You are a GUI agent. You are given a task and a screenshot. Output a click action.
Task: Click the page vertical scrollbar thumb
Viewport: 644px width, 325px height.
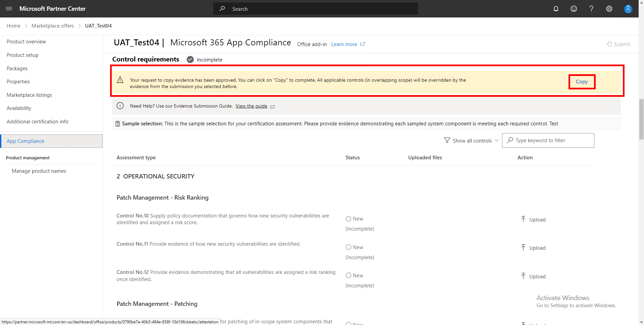tap(641, 119)
